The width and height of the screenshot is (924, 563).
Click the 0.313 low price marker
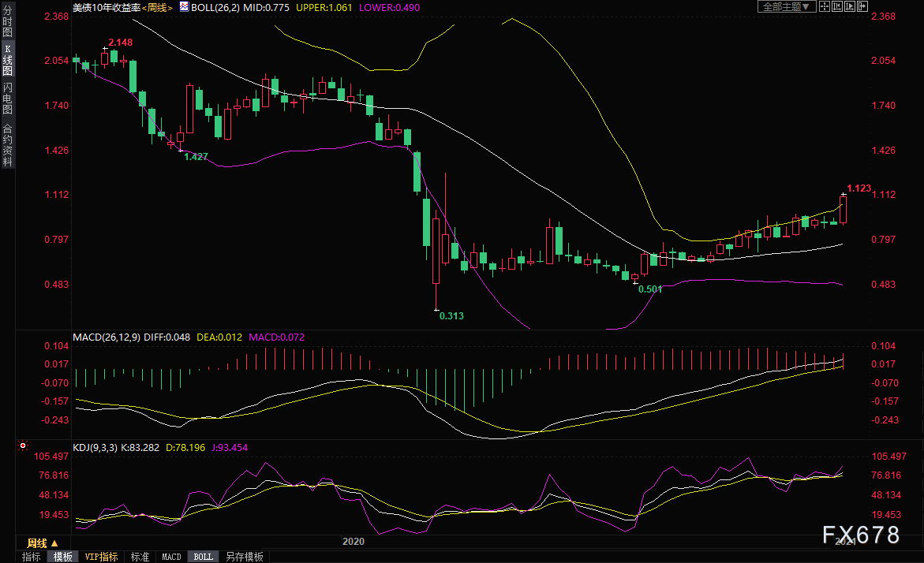tap(451, 316)
